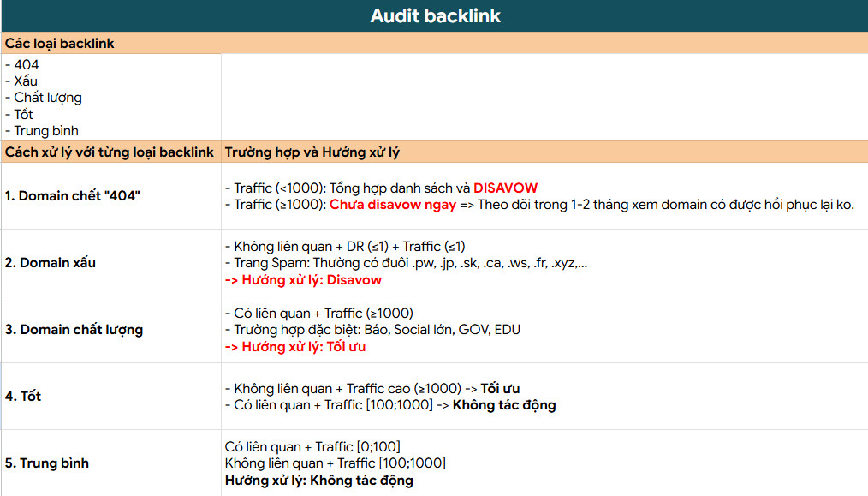Click 'Không liên quan + DR (≤1)' line
Image resolution: width=868 pixels, height=496 pixels.
pos(346,247)
